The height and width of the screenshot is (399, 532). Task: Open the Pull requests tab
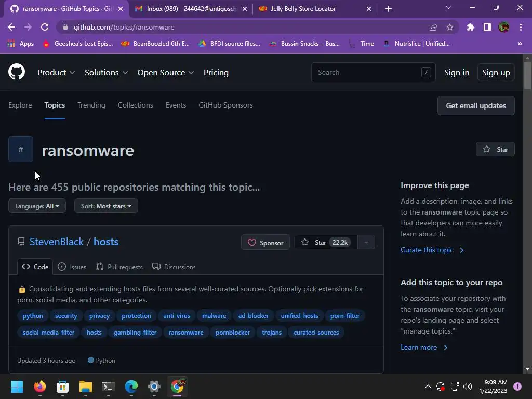(x=119, y=267)
